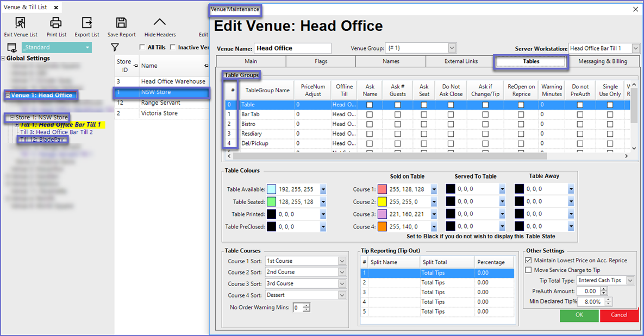
Task: Tick Move Service Charge to Tip
Action: [x=529, y=270]
